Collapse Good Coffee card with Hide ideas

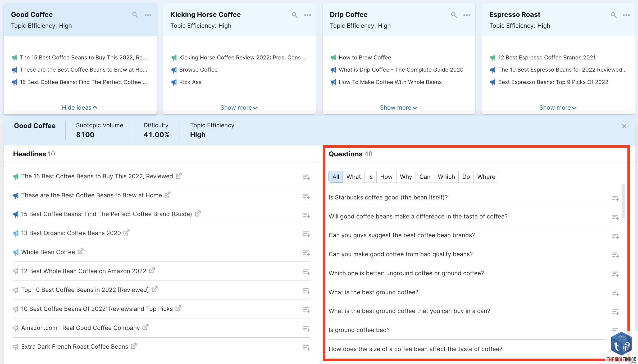pos(80,108)
